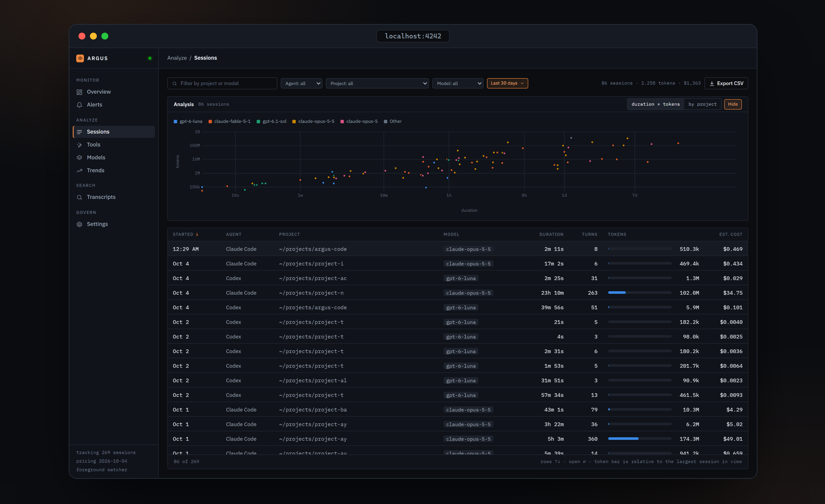Viewport: 825px width, 504px height.
Task: Click the Alerts bell icon
Action: pyautogui.click(x=79, y=105)
